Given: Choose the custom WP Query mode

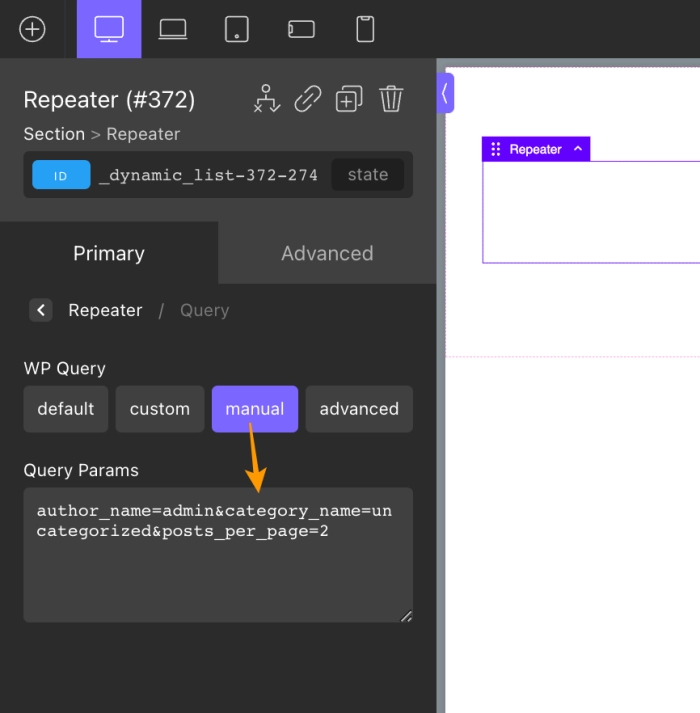Looking at the screenshot, I should point(159,409).
